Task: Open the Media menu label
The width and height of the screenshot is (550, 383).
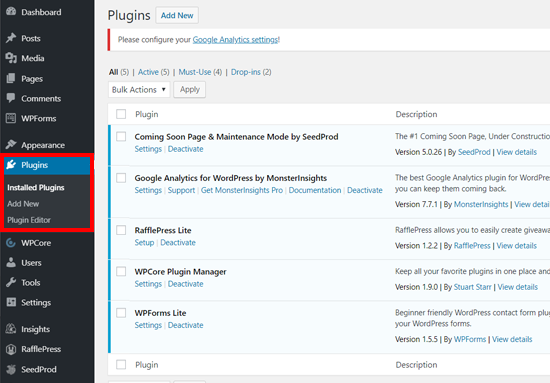Action: tap(33, 58)
